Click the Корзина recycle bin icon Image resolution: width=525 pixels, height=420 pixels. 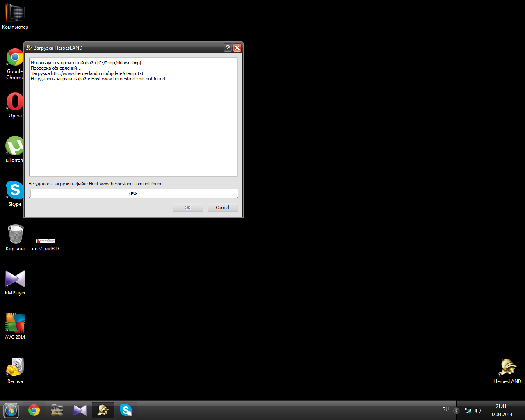15,235
